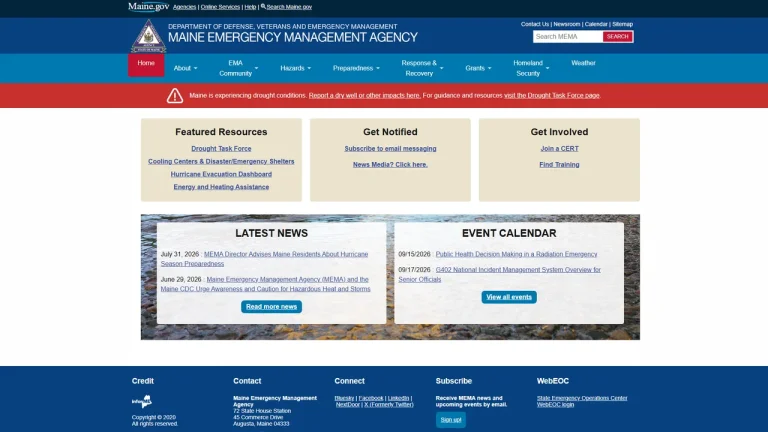
Task: Open Energy and Heating Assistance link
Action: (x=221, y=187)
